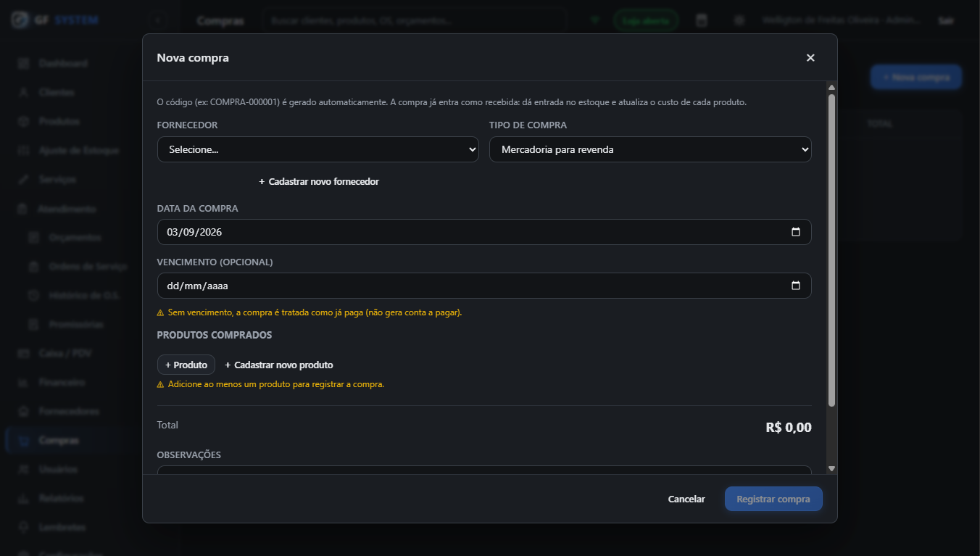Viewport: 980px width, 556px height.
Task: Click the Serviços pencil icon in sidebar
Action: coord(23,180)
